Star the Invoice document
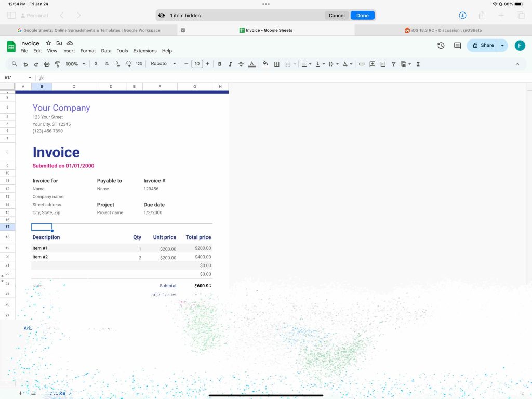The height and width of the screenshot is (399, 532). pyautogui.click(x=48, y=43)
